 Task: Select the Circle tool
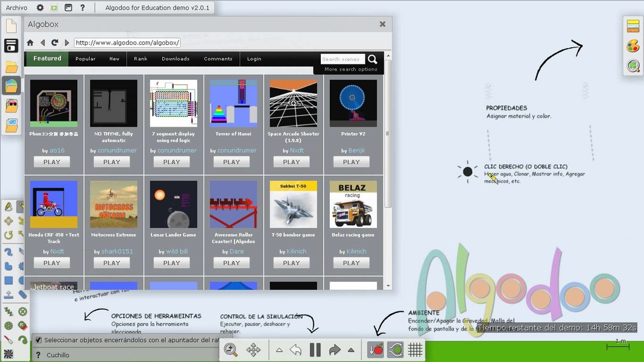pyautogui.click(x=23, y=279)
